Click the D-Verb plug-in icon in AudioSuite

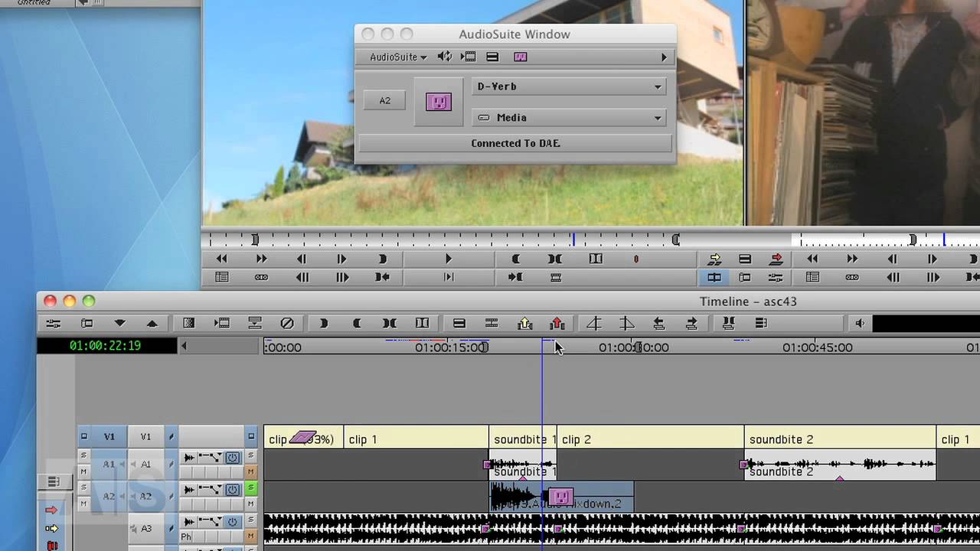(439, 102)
